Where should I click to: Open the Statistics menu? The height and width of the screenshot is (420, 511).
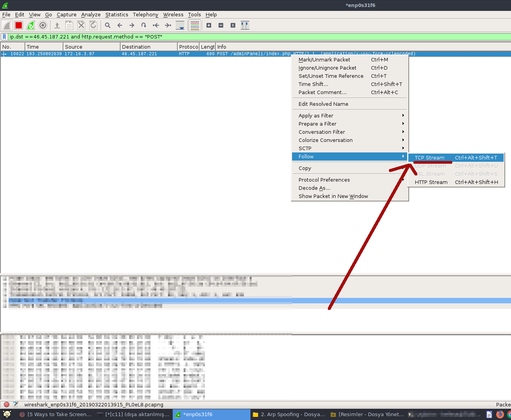coord(117,15)
